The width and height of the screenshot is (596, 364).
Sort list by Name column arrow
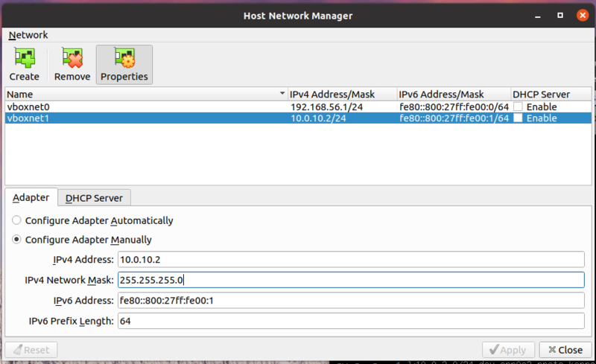pos(282,95)
